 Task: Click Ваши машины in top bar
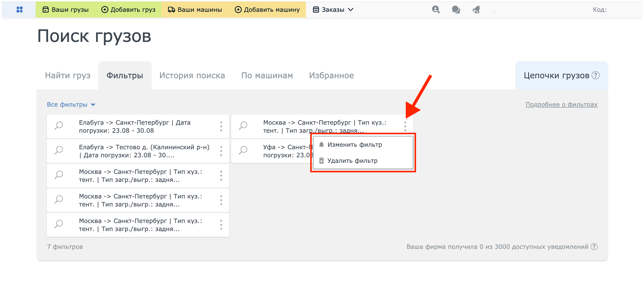(x=195, y=10)
